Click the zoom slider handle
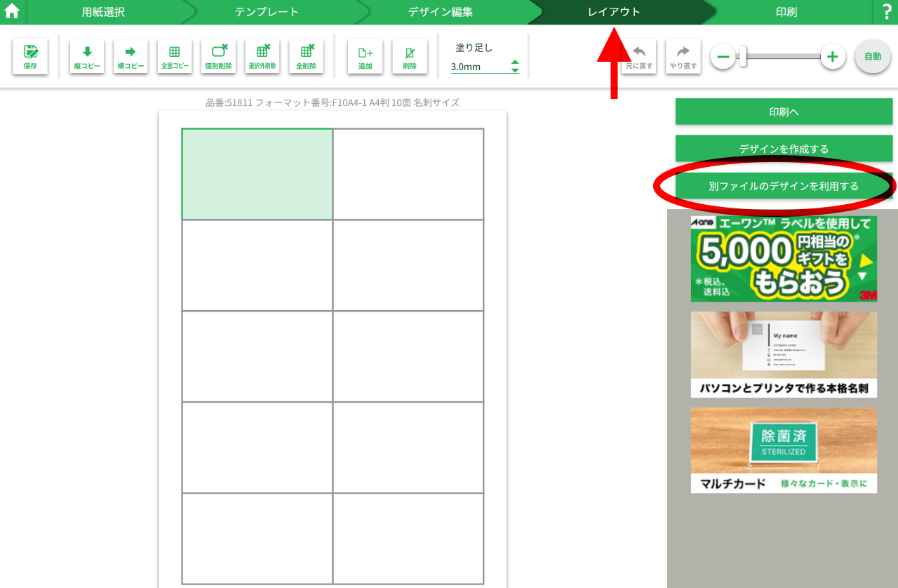Screen dimensions: 898x588 (x=742, y=56)
